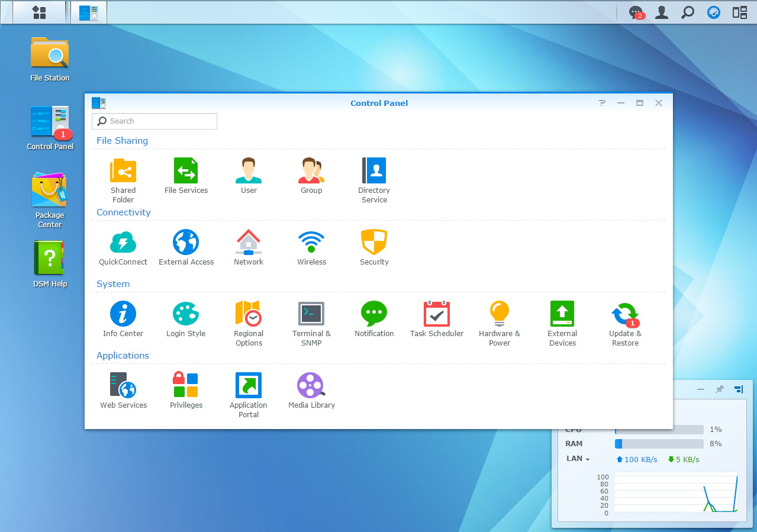
Task: Launch File Station from desktop
Action: [50, 53]
